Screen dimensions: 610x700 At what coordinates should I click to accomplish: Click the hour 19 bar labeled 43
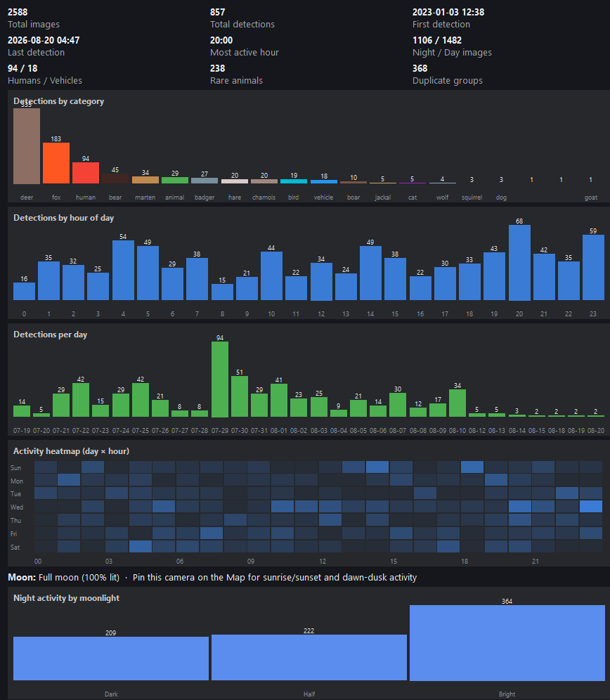pyautogui.click(x=494, y=276)
